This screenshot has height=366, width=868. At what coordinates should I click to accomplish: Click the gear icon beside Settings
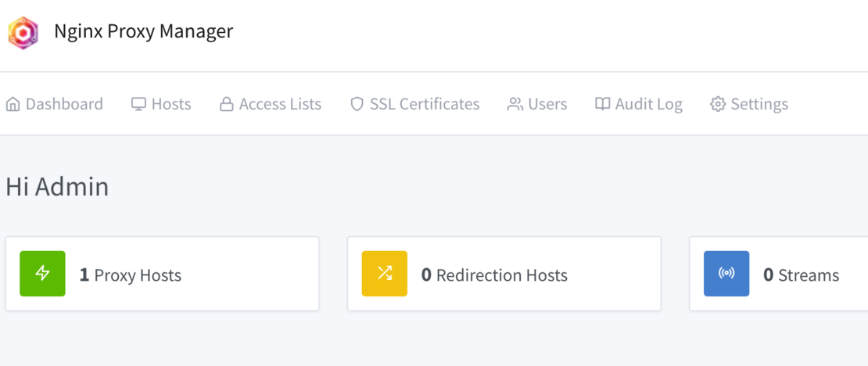[718, 104]
